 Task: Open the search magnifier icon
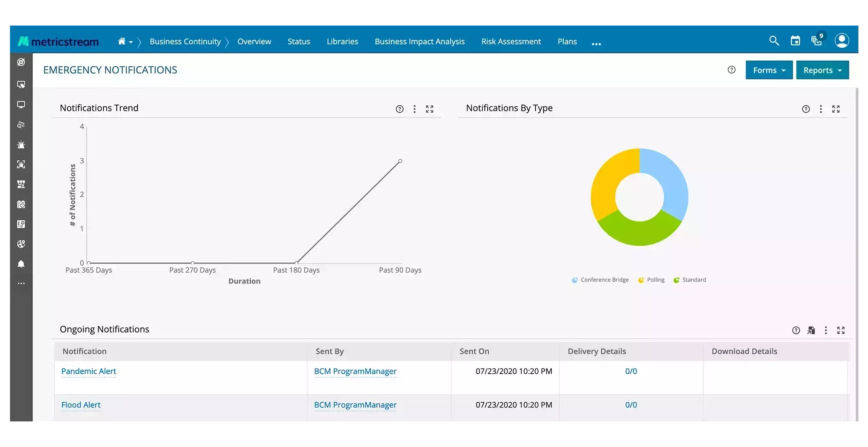pyautogui.click(x=774, y=41)
